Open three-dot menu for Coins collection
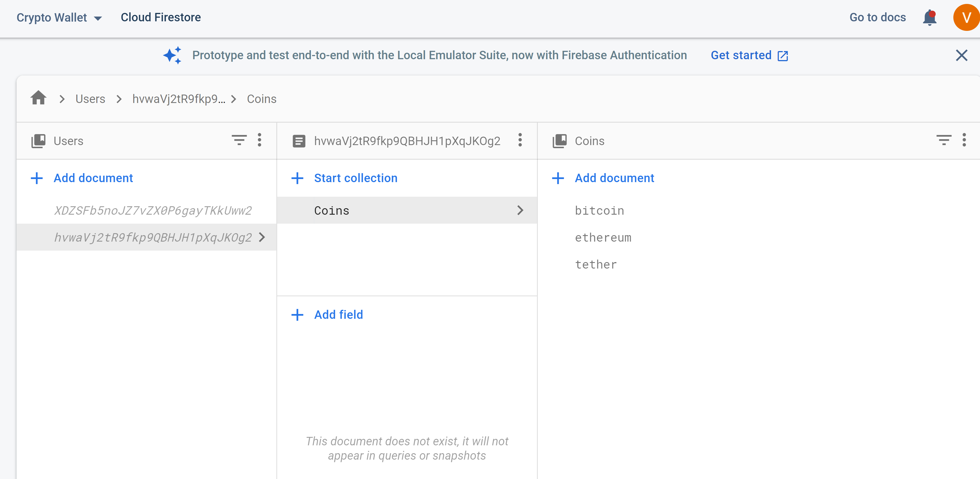 pos(964,140)
